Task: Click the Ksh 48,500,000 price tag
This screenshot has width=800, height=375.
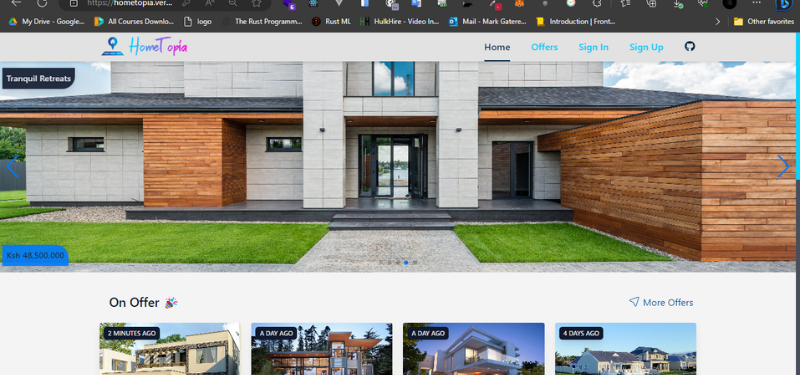Action: click(x=35, y=255)
